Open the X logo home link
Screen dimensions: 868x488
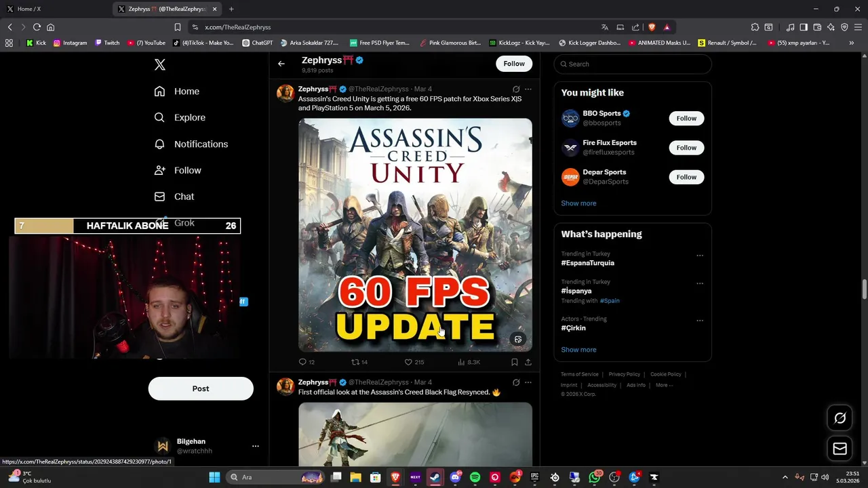pyautogui.click(x=160, y=64)
